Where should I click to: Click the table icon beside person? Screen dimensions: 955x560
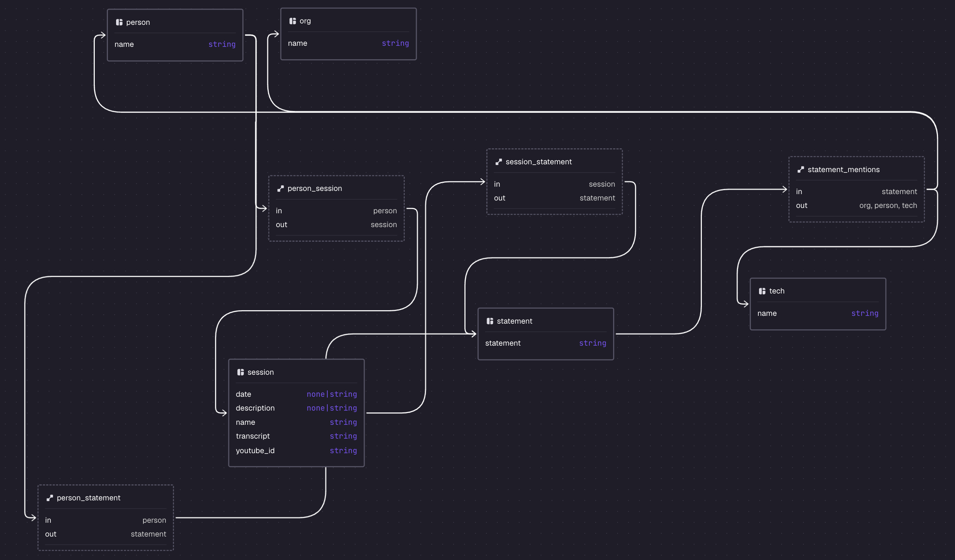point(119,22)
